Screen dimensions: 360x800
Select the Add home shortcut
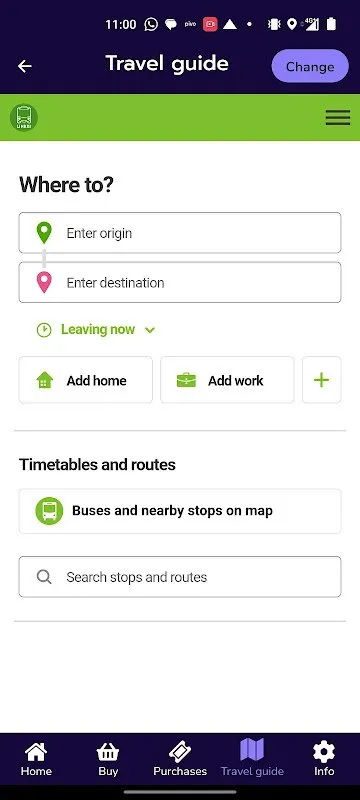point(86,380)
